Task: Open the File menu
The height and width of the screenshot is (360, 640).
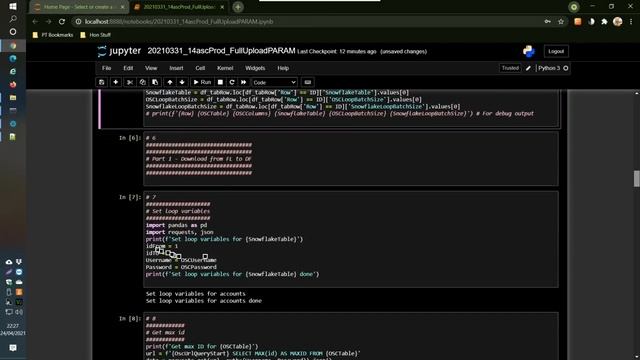Action: [107, 68]
